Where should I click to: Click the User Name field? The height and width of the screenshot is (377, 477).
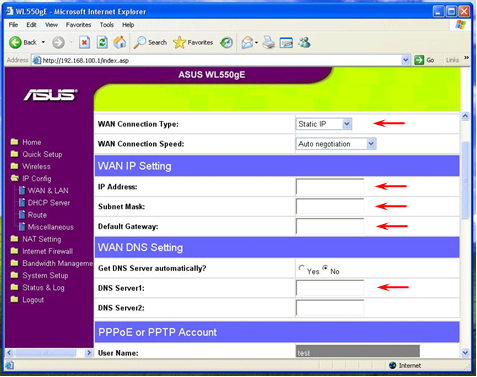click(358, 351)
